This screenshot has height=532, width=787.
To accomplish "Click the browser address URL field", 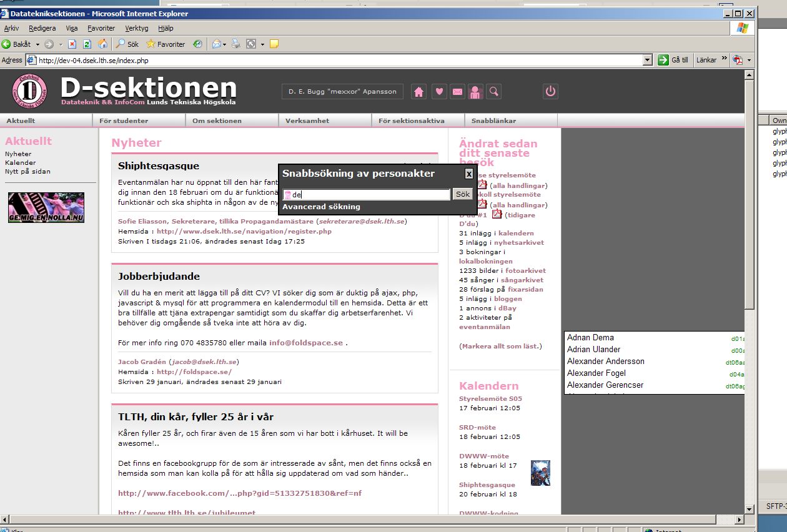I will point(334,61).
